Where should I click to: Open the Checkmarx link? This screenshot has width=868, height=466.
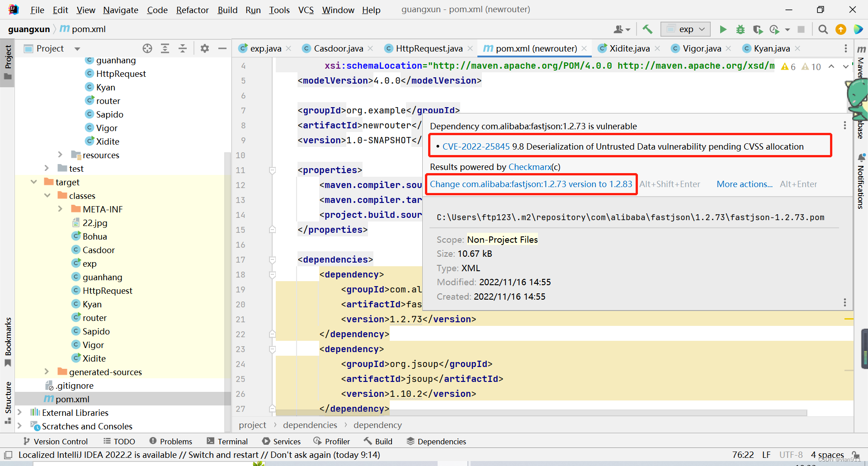click(530, 167)
